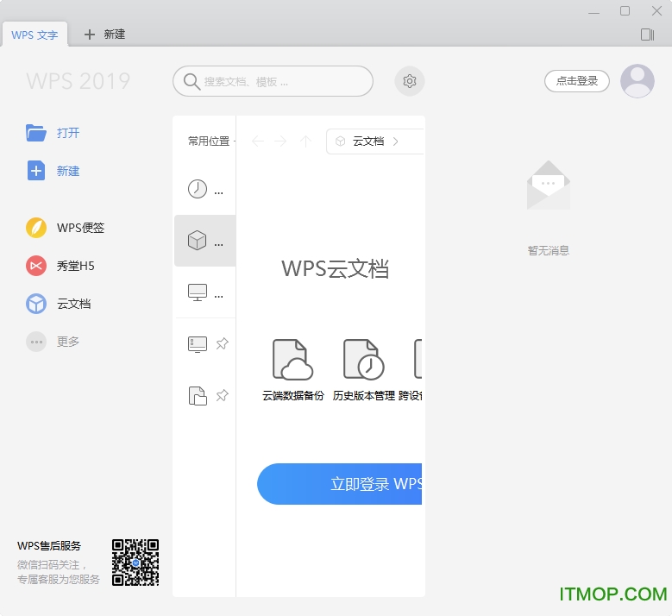Expand the chevron after 云文档 breadcrumb

396,141
